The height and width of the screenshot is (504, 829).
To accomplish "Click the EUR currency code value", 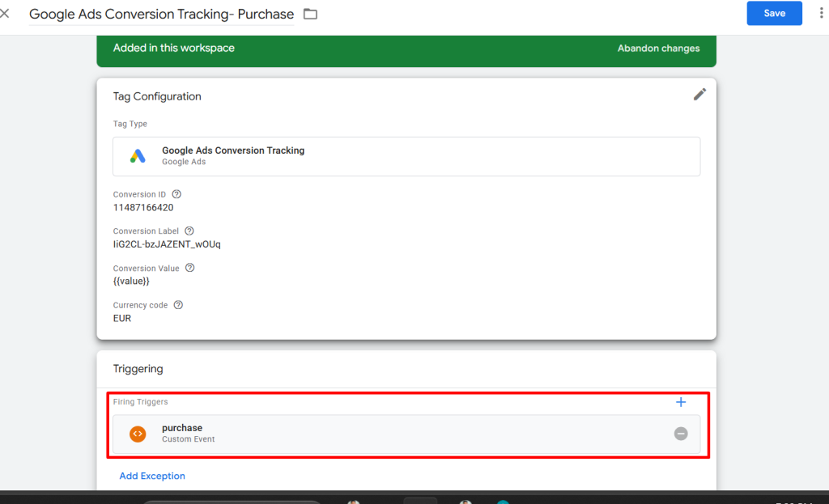I will pos(122,319).
